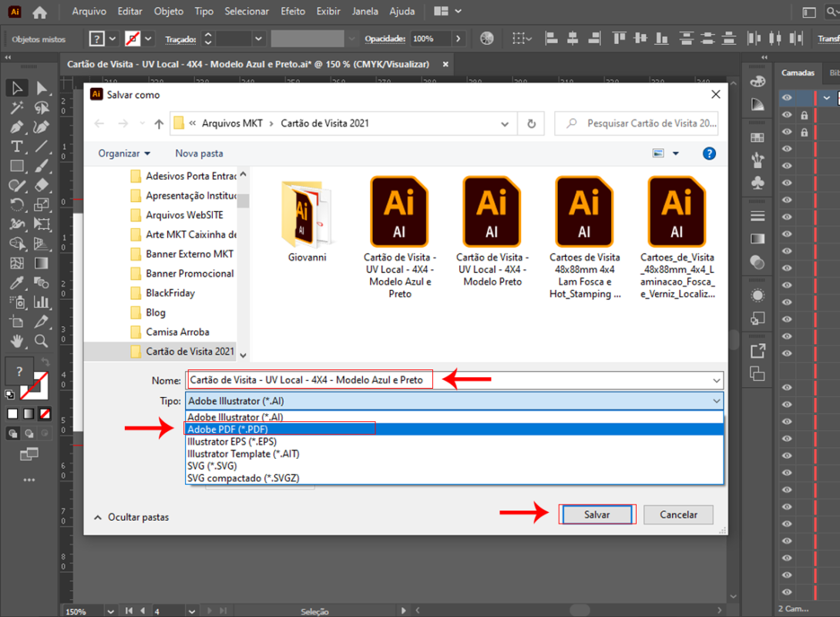This screenshot has width=840, height=617.
Task: Click the stroke none swatch in control bar
Action: [x=133, y=39]
